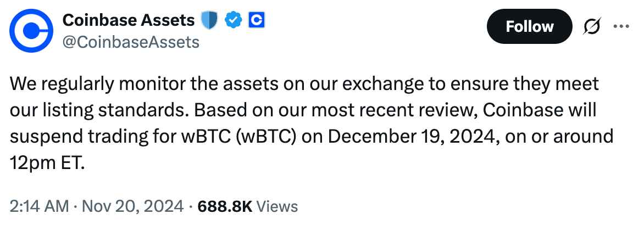Open the Coinbase Assets profile avatar
Screen dimensions: 644x225
point(31,31)
